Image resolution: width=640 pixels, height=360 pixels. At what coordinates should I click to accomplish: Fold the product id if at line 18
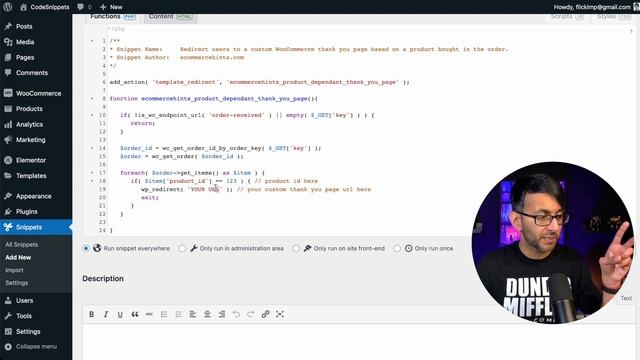point(92,181)
